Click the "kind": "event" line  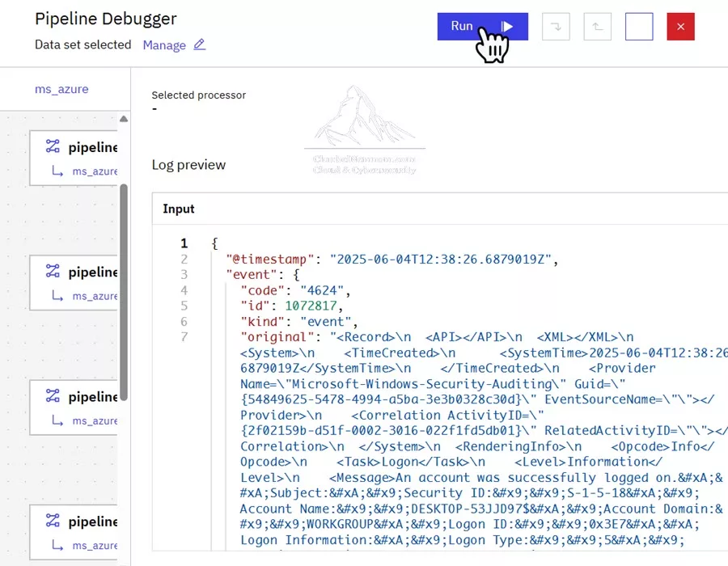(299, 322)
